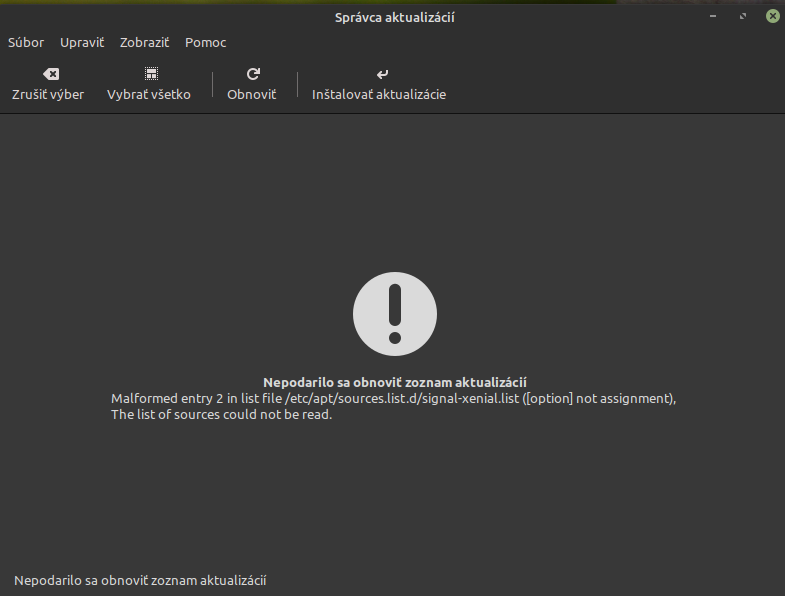This screenshot has width=785, height=596.
Task: Open the Pomoc menu
Action: point(205,43)
